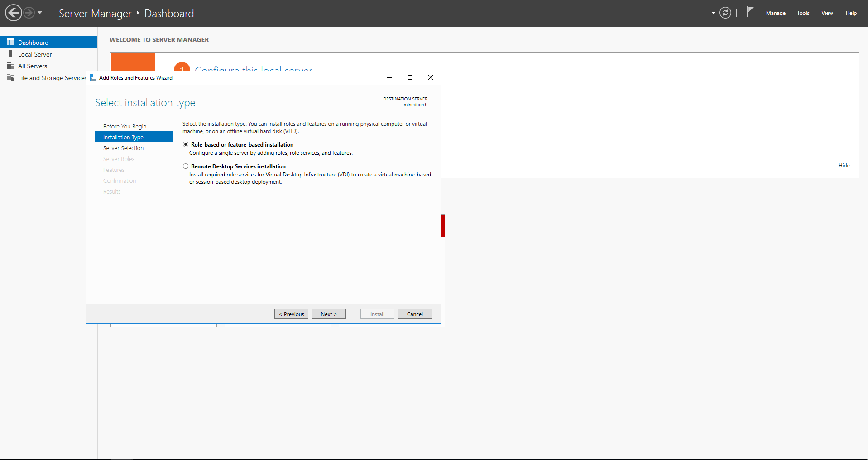
Task: Open the View menu
Action: click(827, 13)
